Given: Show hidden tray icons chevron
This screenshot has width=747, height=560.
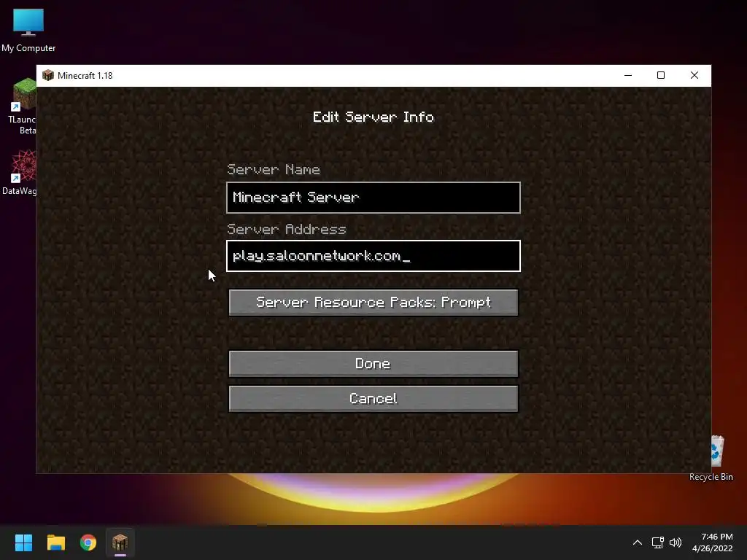Looking at the screenshot, I should pos(638,542).
